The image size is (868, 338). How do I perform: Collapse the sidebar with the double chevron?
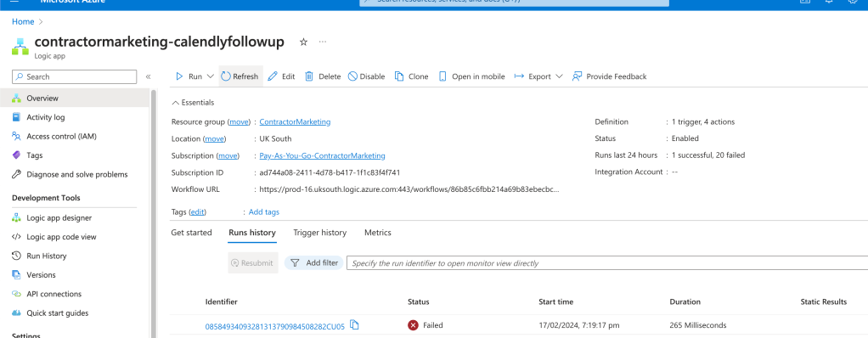coord(149,77)
